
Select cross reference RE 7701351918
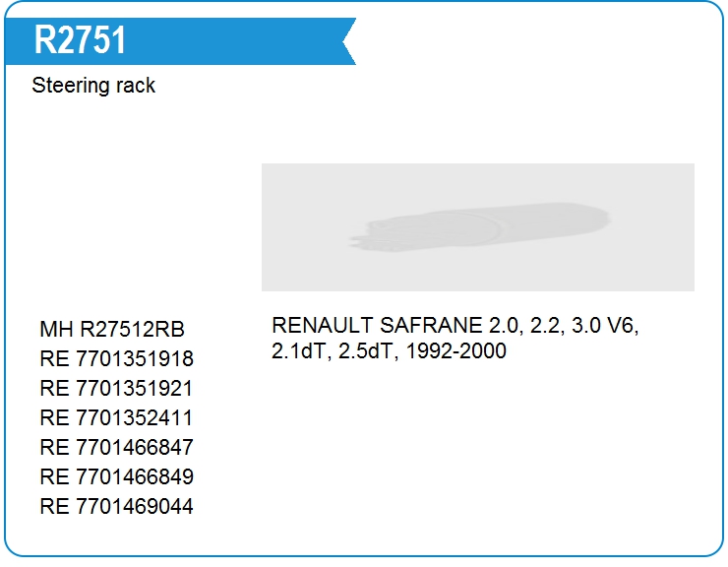pyautogui.click(x=116, y=358)
